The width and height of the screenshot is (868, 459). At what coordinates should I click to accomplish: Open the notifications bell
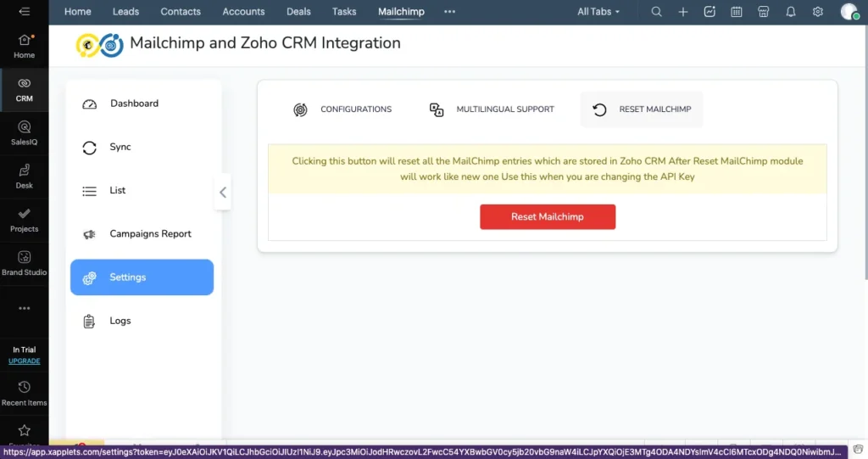coord(791,12)
